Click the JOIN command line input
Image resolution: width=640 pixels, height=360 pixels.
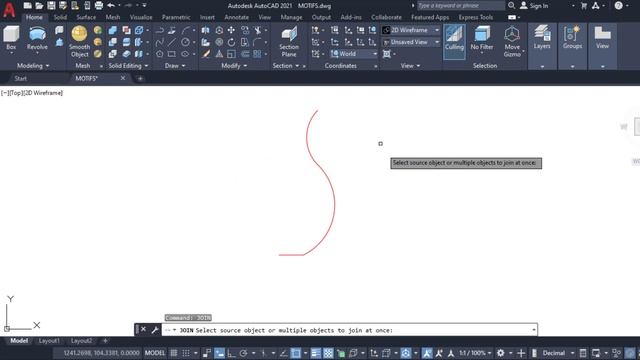point(349,330)
